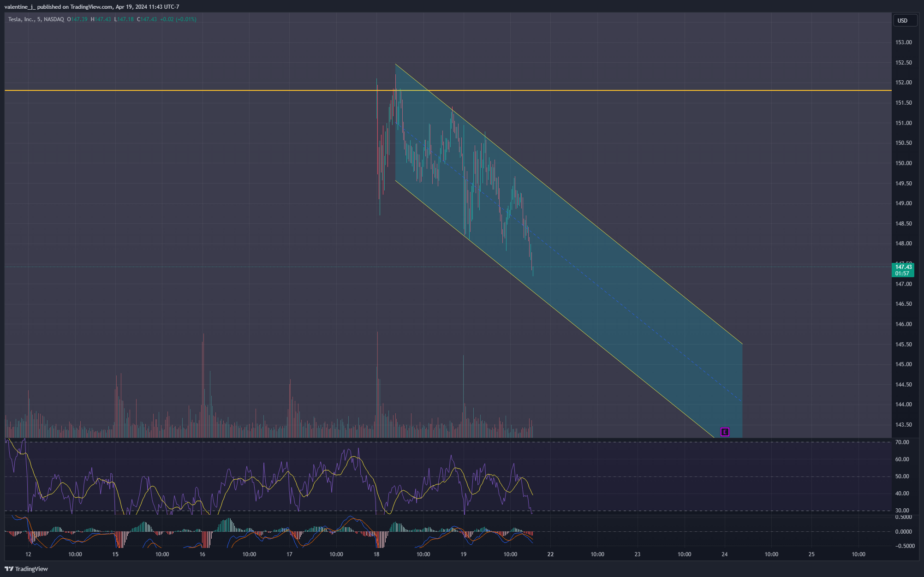This screenshot has height=577, width=924.
Task: Click the 151.50 price axis label
Action: point(903,103)
